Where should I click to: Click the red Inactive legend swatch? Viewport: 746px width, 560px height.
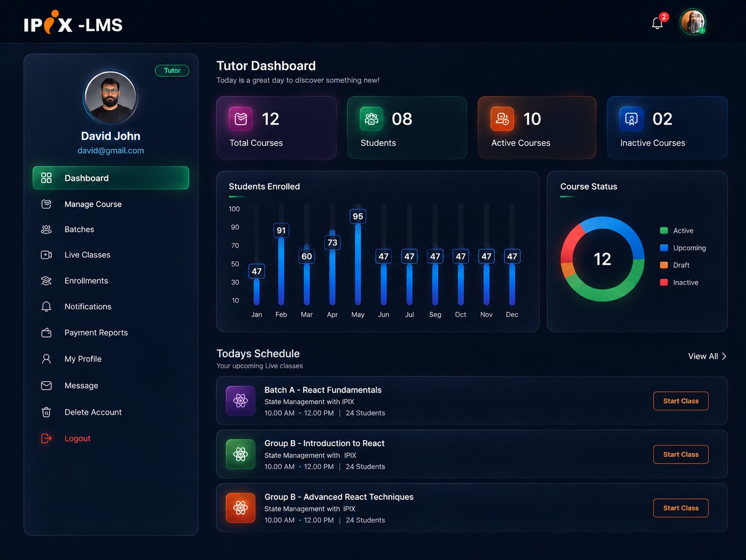(664, 282)
